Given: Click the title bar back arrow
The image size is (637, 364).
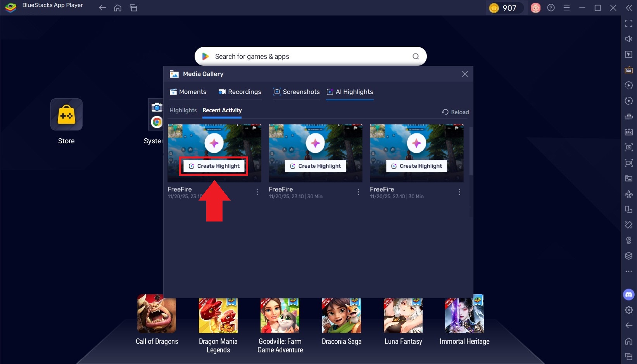Looking at the screenshot, I should pos(102,8).
